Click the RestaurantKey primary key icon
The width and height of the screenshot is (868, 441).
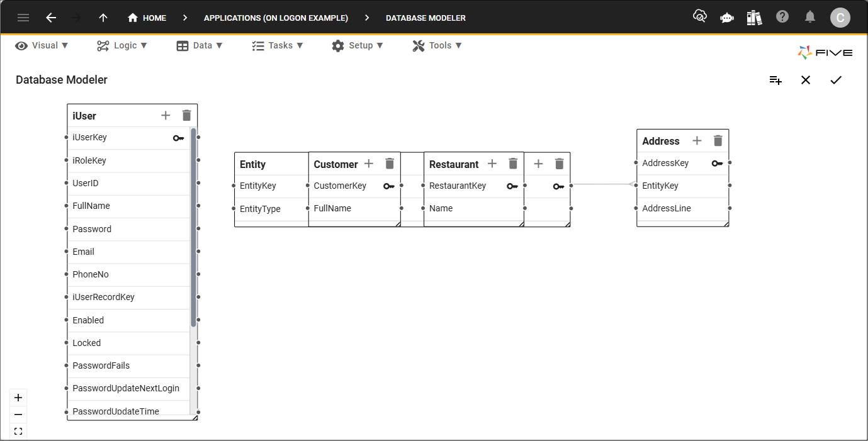click(x=512, y=186)
